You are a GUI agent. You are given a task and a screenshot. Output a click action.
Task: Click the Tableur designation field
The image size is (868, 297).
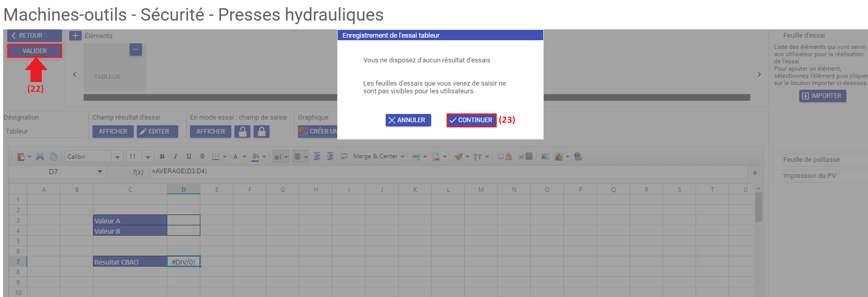pos(45,131)
